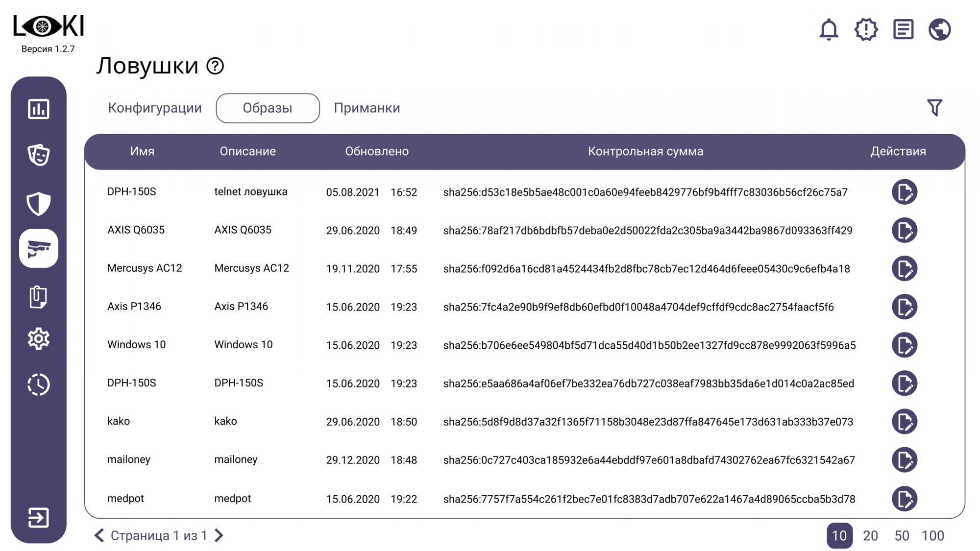The image size is (980, 551).
Task: Switch to the Конфигурации tab
Action: 155,108
